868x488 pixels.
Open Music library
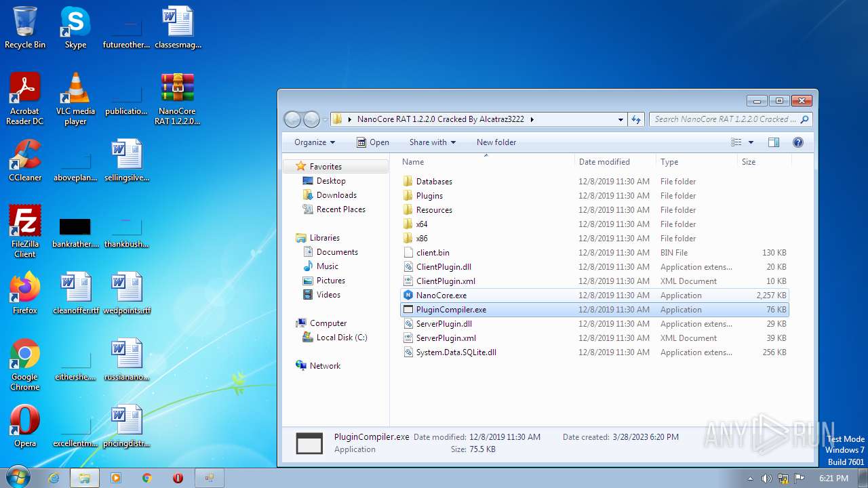click(327, 266)
